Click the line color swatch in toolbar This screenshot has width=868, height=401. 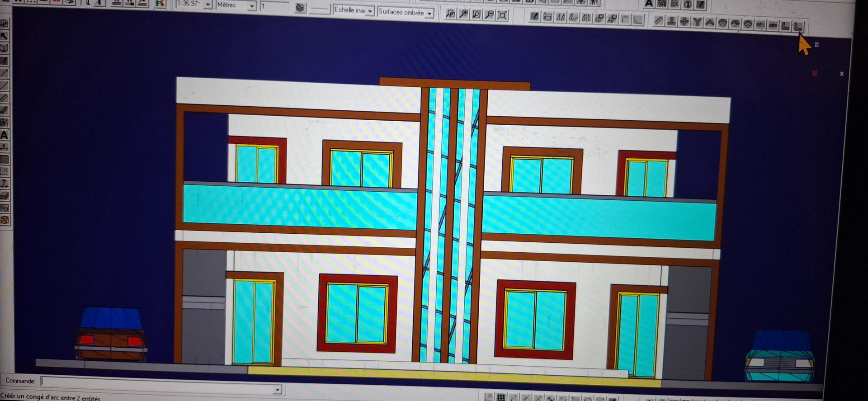click(x=320, y=9)
